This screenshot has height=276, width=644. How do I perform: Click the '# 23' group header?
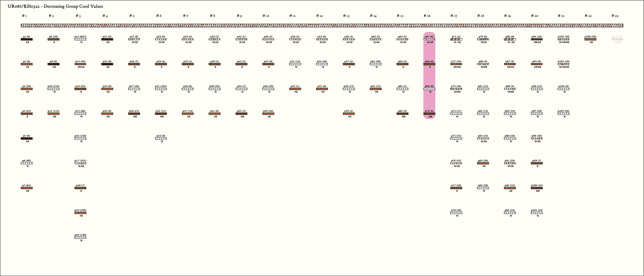tap(615, 16)
